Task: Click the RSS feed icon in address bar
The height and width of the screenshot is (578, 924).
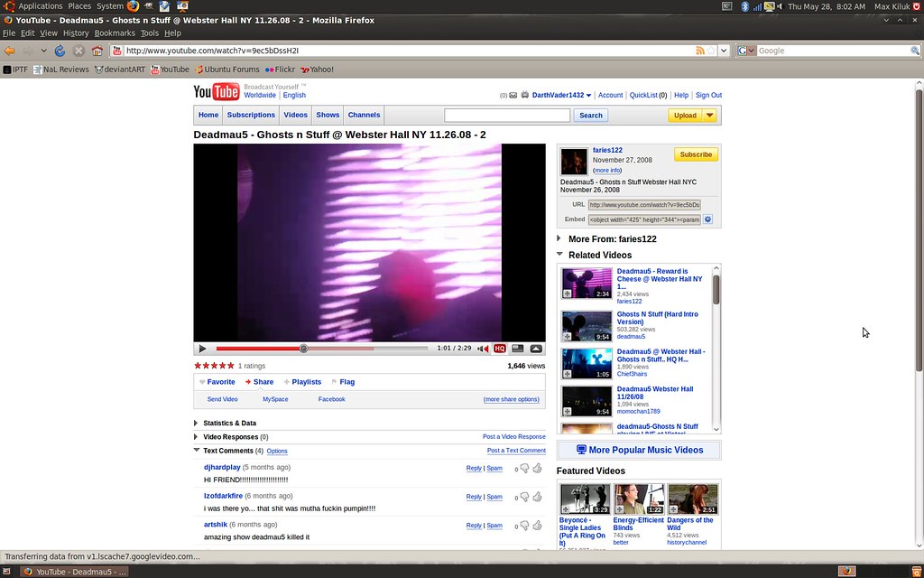Action: click(700, 51)
